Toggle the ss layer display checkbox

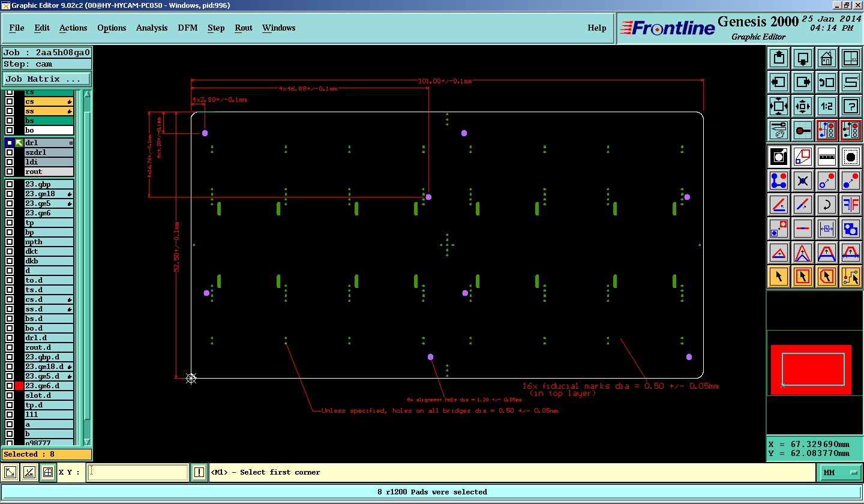[10, 111]
